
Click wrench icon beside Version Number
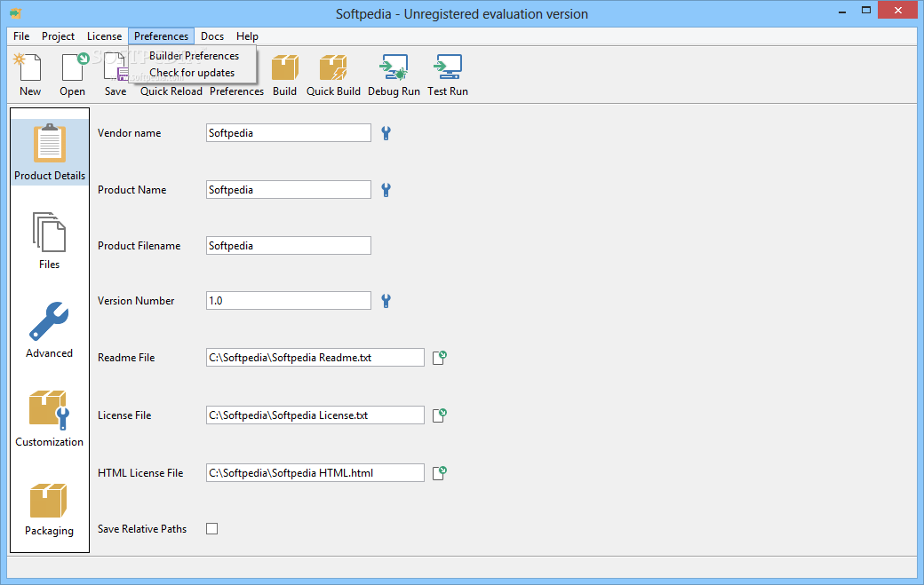(386, 301)
